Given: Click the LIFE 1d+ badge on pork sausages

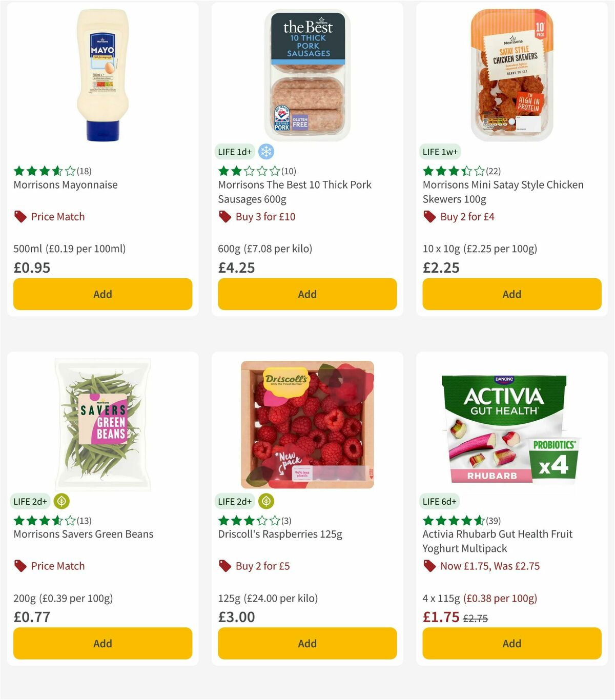Looking at the screenshot, I should (x=234, y=152).
